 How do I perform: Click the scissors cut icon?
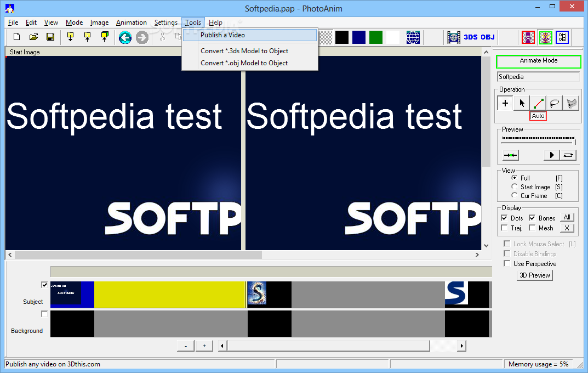click(x=162, y=37)
